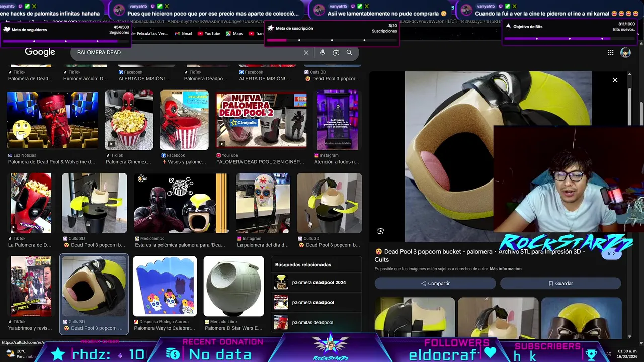Open Facebook Vasos y palomeras thumbnail
The height and width of the screenshot is (362, 644).
[184, 120]
